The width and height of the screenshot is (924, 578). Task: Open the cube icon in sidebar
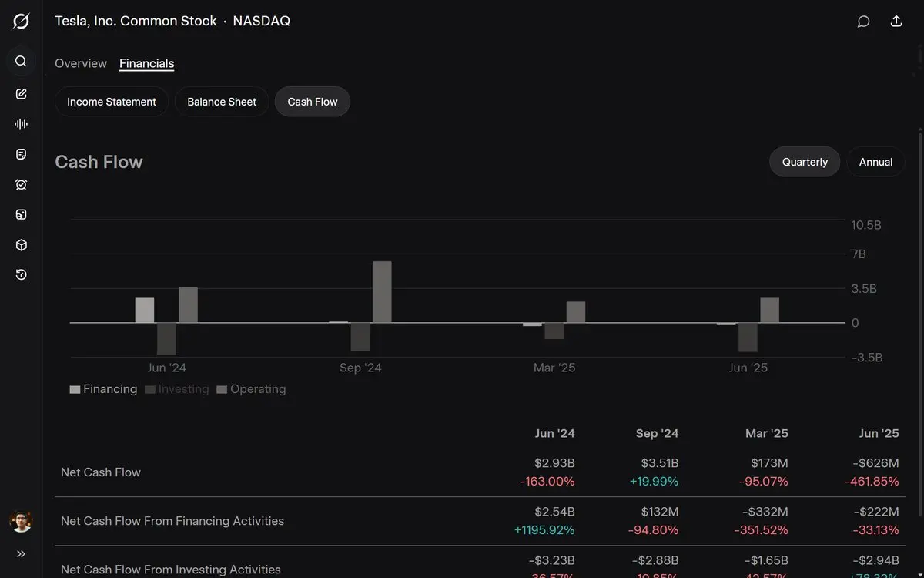click(21, 245)
